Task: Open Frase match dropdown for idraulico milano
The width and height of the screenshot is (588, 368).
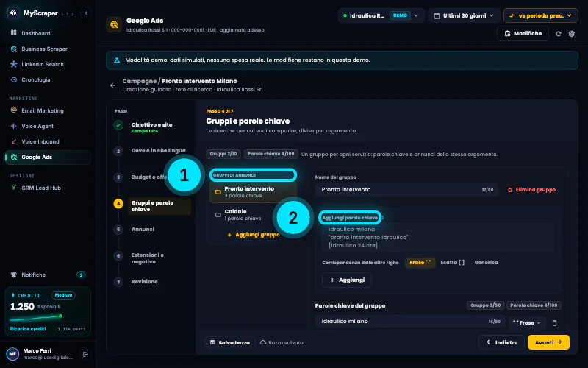Action: 526,322
